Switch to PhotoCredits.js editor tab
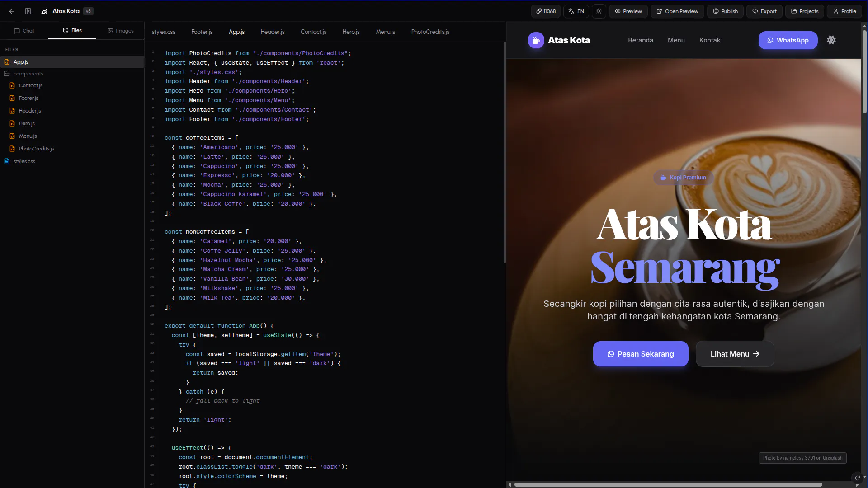 coord(430,32)
